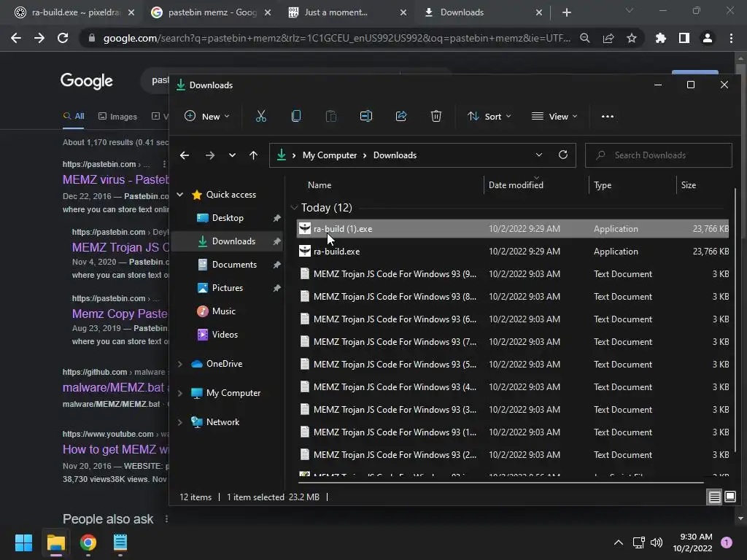Expand the OneDrive tree node
The height and width of the screenshot is (560, 747).
180,364
